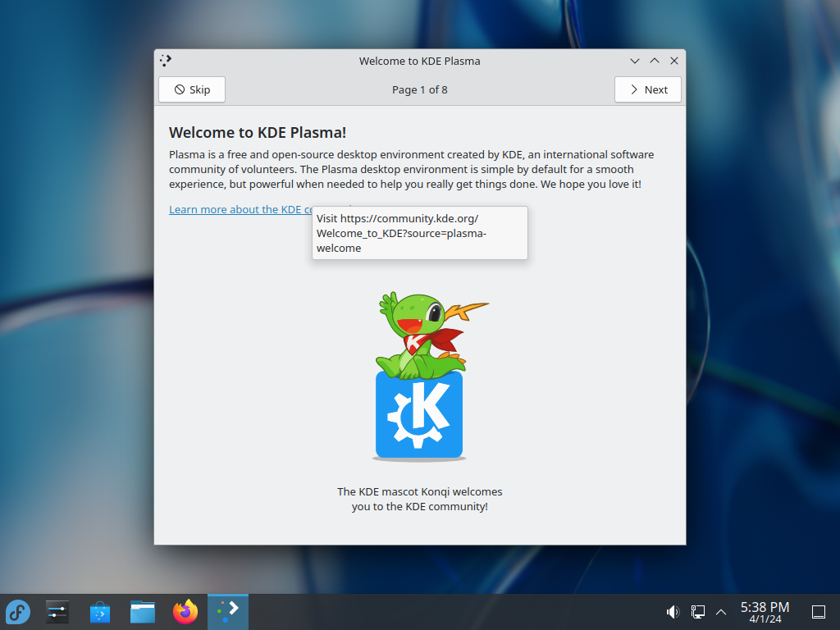Maximize the Welcome to KDE Plasma window
Screen dimensions: 840x630
[655, 61]
